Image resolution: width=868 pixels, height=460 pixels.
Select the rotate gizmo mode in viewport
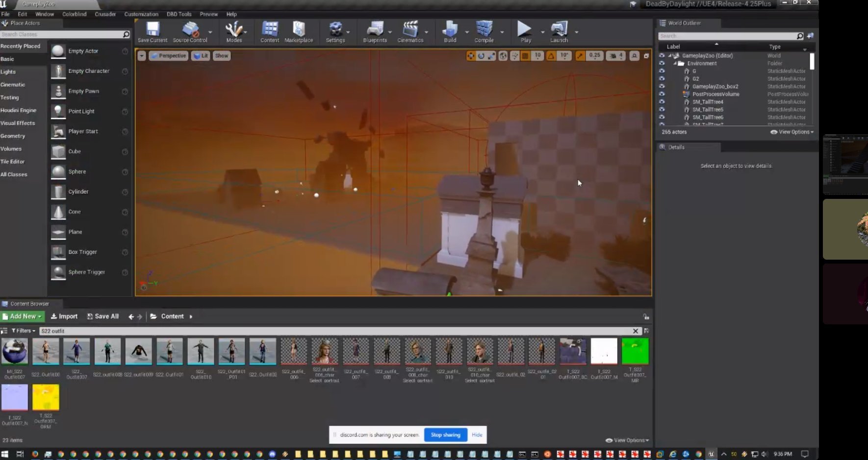(481, 56)
